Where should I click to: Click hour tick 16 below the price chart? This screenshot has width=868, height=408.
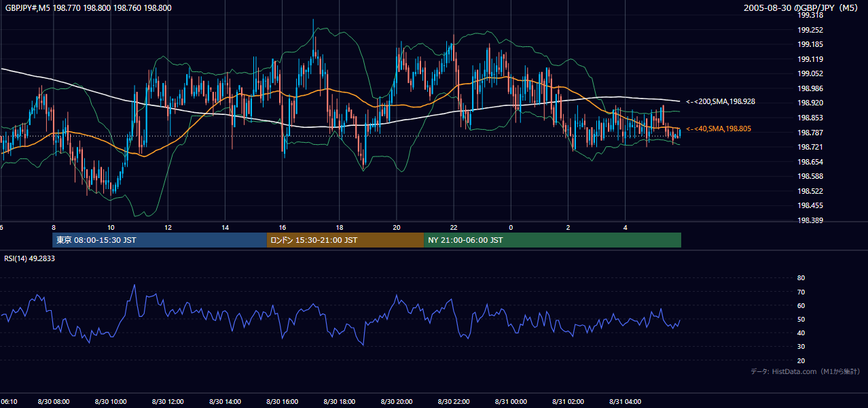click(x=282, y=228)
